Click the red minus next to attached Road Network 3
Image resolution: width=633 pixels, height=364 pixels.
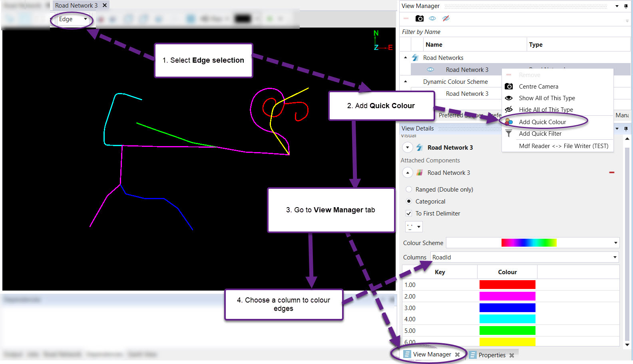click(611, 172)
